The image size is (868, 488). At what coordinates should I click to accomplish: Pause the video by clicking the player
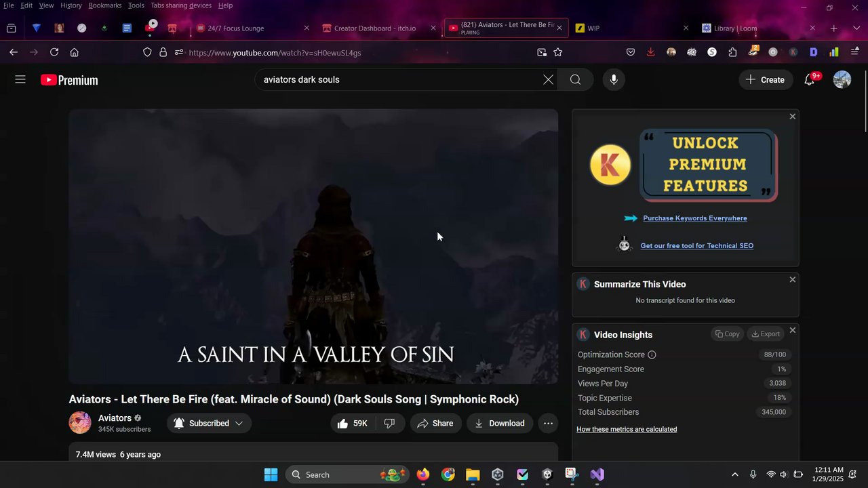point(313,247)
